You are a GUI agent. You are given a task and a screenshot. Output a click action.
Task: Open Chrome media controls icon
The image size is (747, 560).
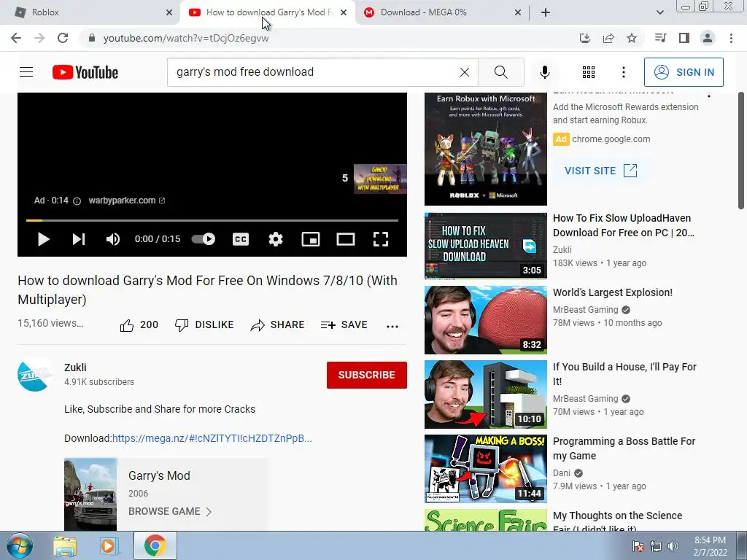click(x=660, y=38)
